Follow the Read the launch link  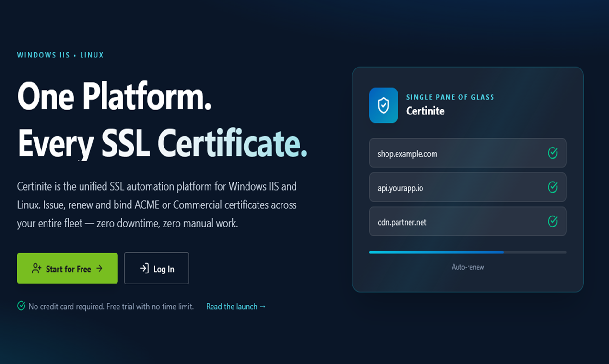[235, 307]
